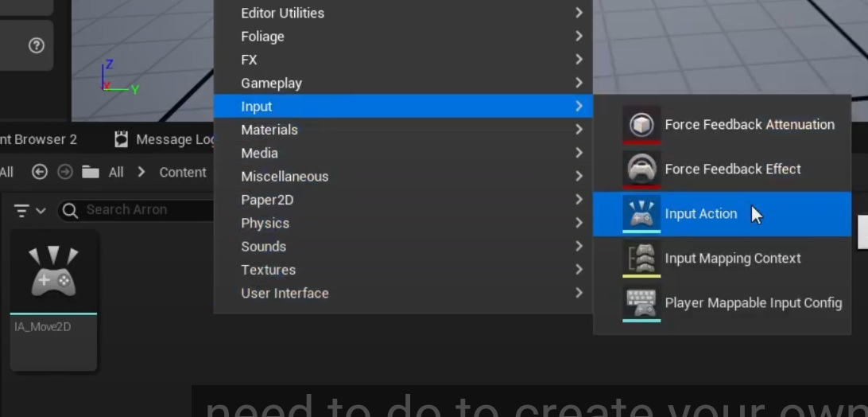Click the search magnifier icon
The width and height of the screenshot is (868, 417).
70,210
